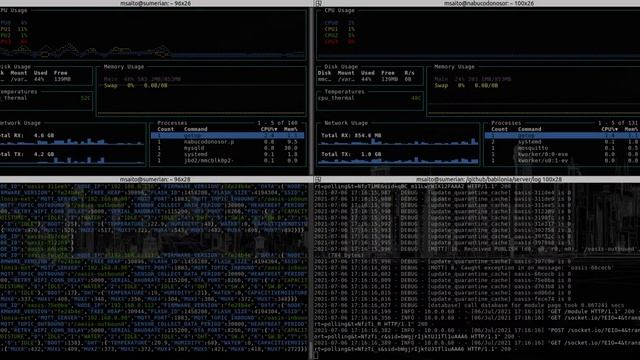Sort by CPU% column in sumerian Processes
Screen dimensions: 640x360
pyautogui.click(x=269, y=129)
